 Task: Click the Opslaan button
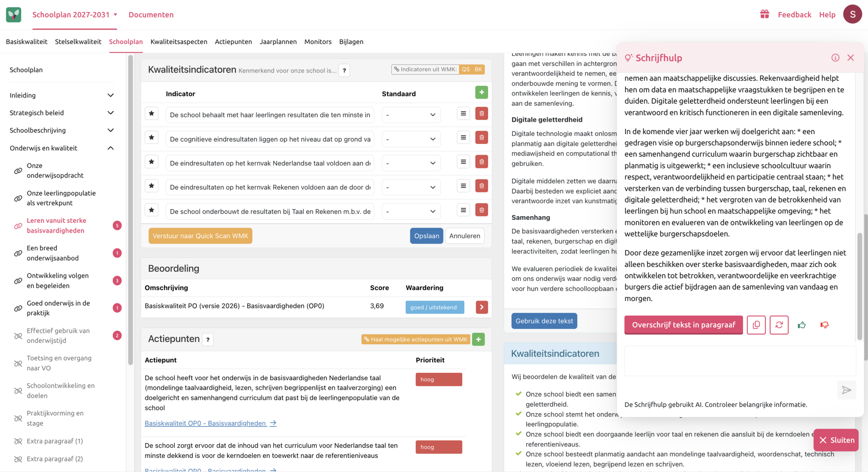[x=426, y=236]
